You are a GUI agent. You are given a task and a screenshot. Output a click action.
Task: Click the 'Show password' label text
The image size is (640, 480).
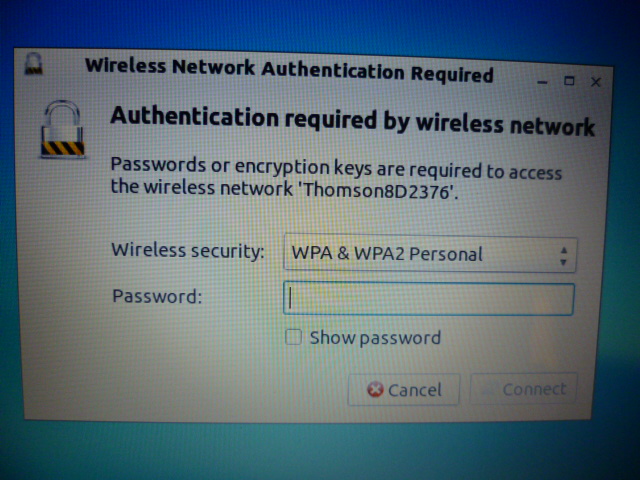click(x=375, y=338)
